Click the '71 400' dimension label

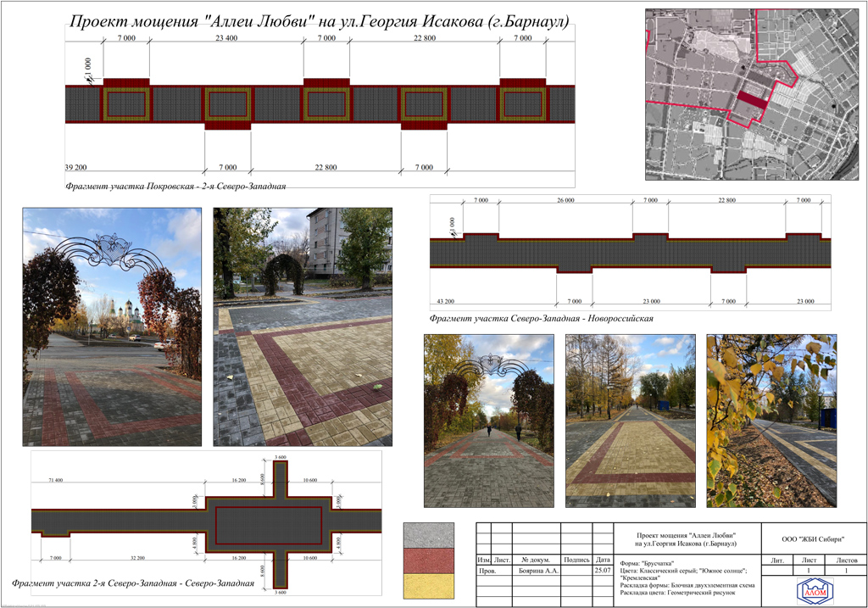56,480
